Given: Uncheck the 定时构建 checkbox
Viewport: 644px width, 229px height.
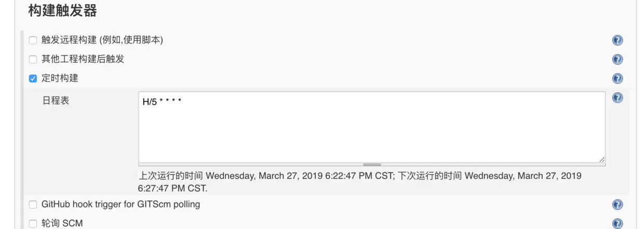Looking at the screenshot, I should point(33,79).
